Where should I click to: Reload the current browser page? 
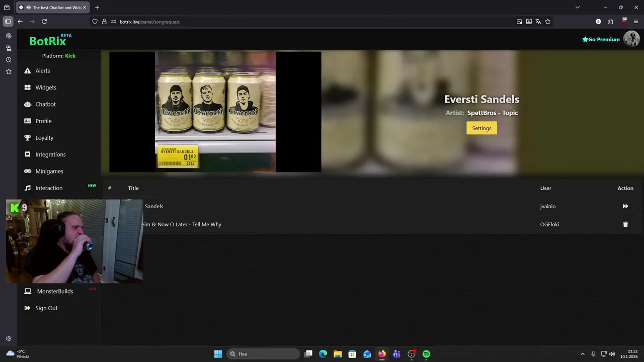[44, 22]
